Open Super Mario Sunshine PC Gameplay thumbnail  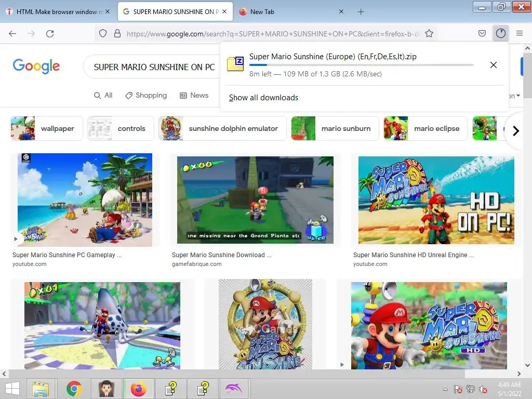[x=85, y=200]
